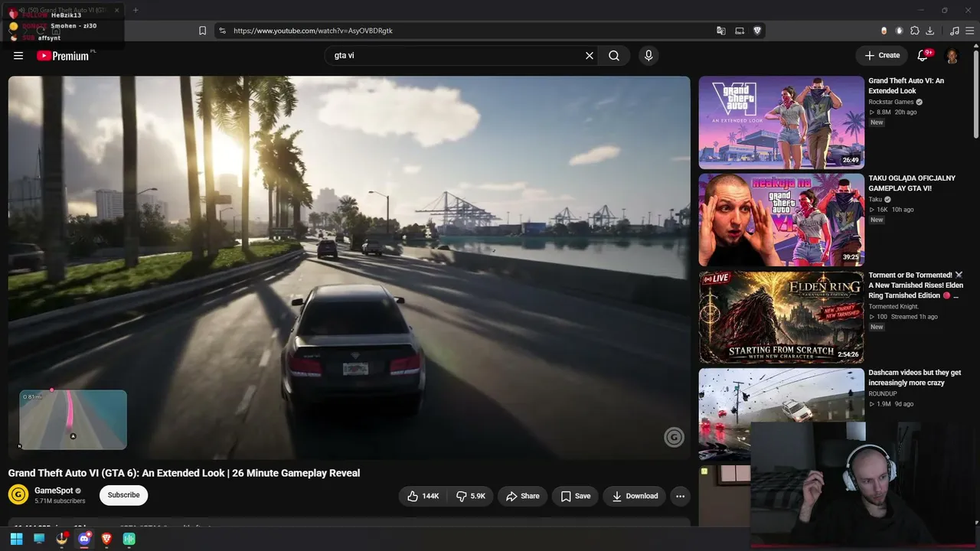Screen dimensions: 980x551
Task: Open site settings icon beside the URL
Action: point(222,31)
